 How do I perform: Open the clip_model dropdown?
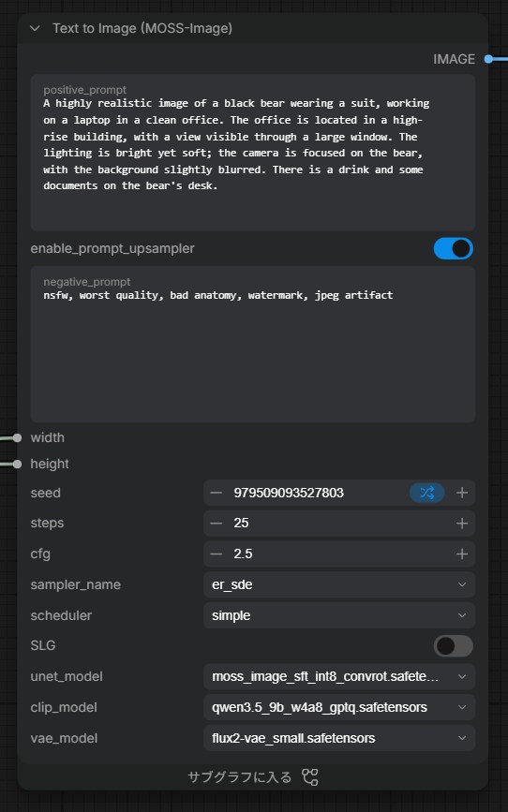point(339,707)
